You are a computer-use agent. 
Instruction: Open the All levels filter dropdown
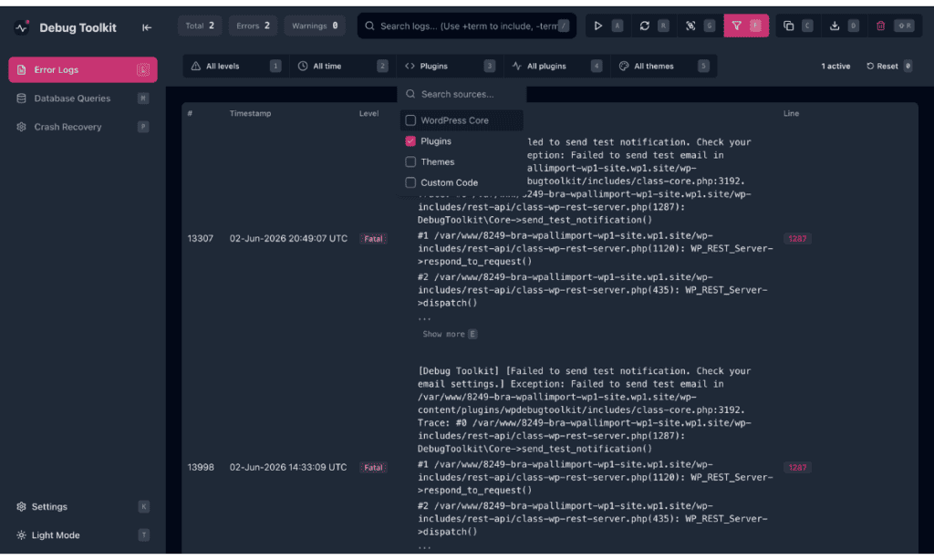[x=236, y=67]
